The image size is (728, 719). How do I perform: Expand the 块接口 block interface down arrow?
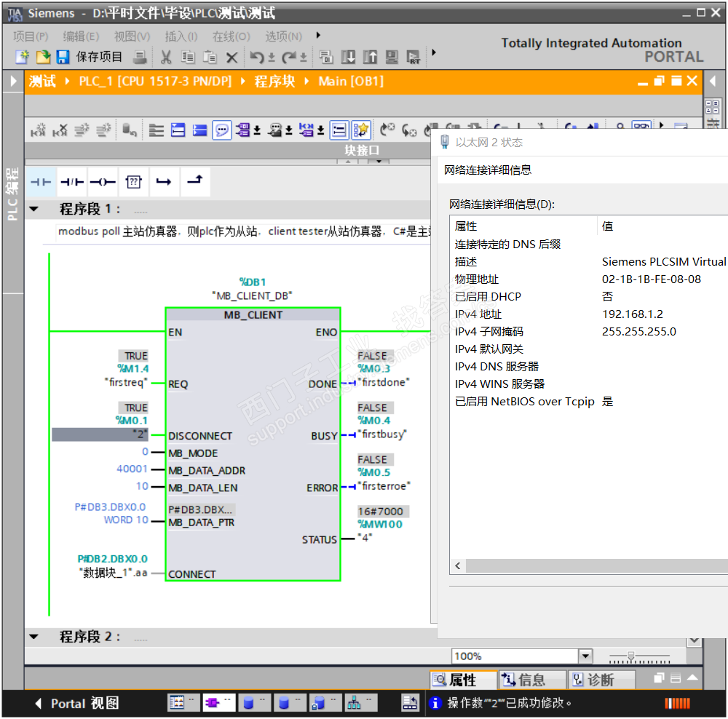pos(379,161)
